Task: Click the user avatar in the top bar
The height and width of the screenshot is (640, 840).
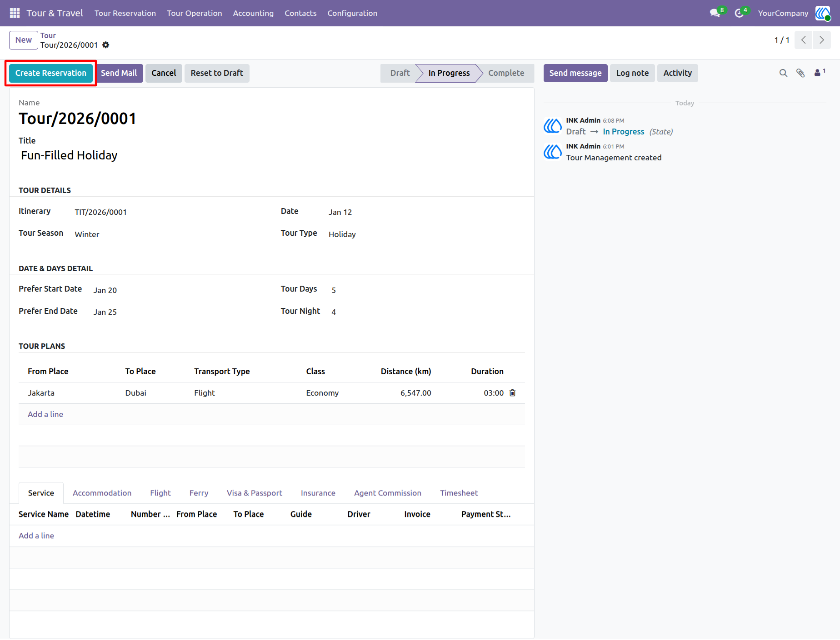Action: [x=823, y=13]
